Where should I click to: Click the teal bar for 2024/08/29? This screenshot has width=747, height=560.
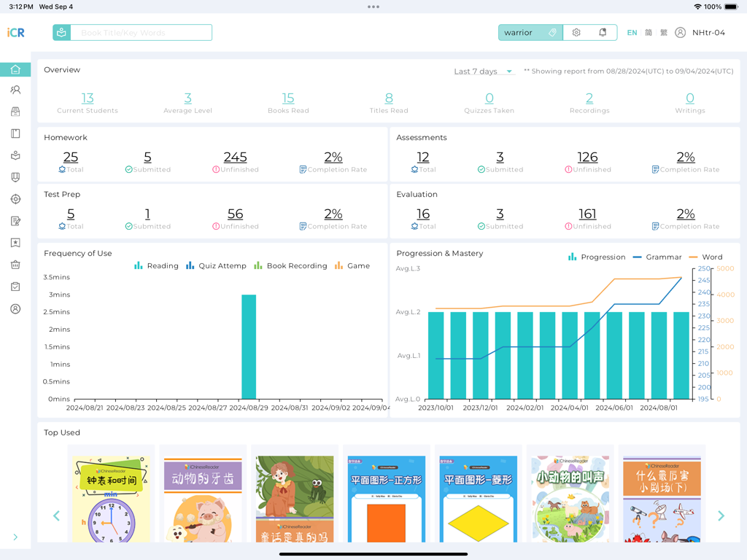point(249,343)
